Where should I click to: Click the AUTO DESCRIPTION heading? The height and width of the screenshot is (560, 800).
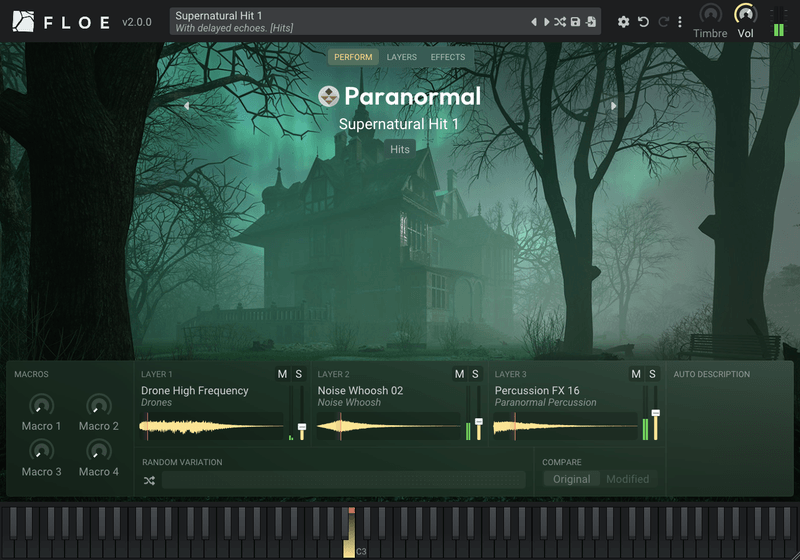point(712,374)
